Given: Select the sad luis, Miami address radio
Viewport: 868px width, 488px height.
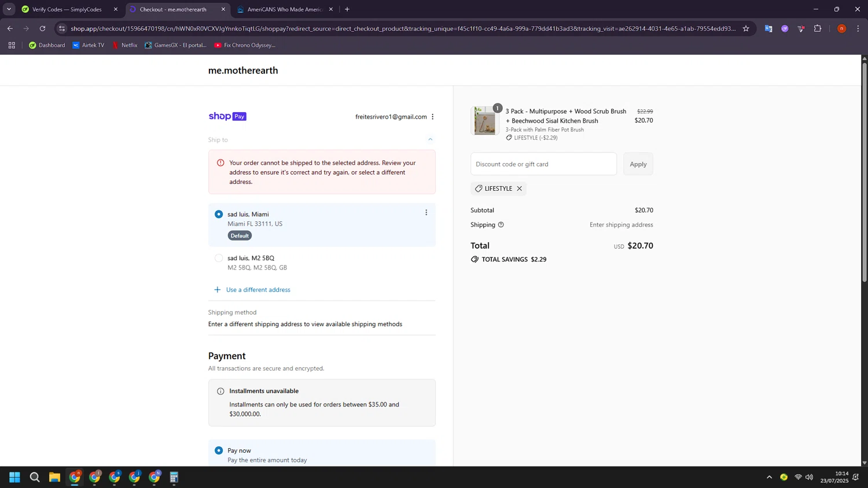Looking at the screenshot, I should pos(219,214).
